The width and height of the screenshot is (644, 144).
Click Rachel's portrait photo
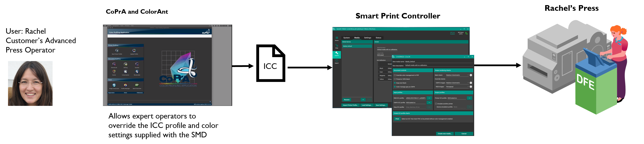[30, 83]
